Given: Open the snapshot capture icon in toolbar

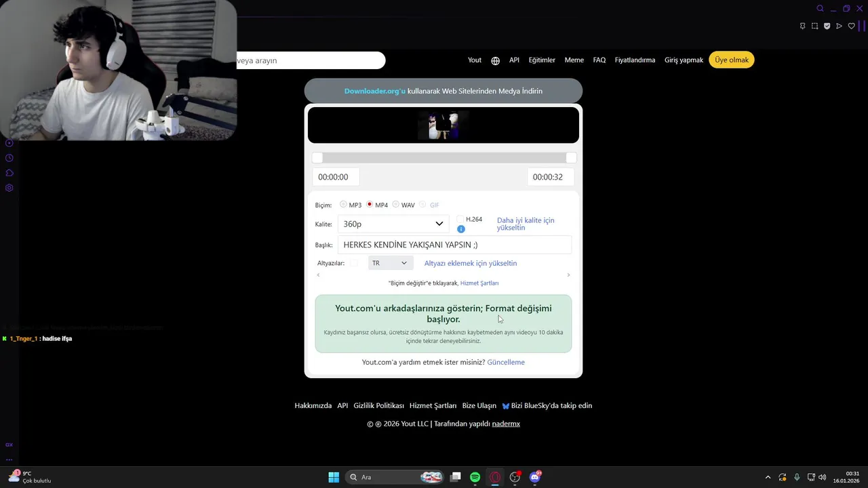Looking at the screenshot, I should pyautogui.click(x=814, y=26).
